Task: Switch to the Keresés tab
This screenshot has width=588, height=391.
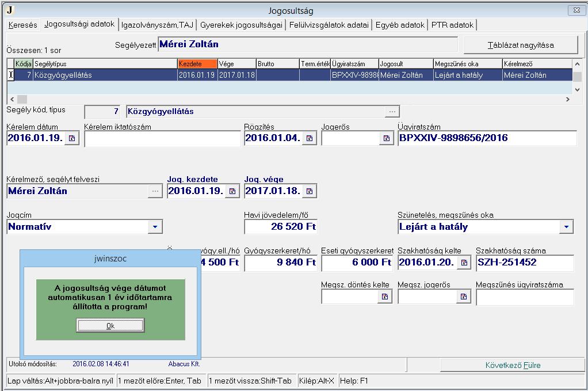Action: (23, 25)
